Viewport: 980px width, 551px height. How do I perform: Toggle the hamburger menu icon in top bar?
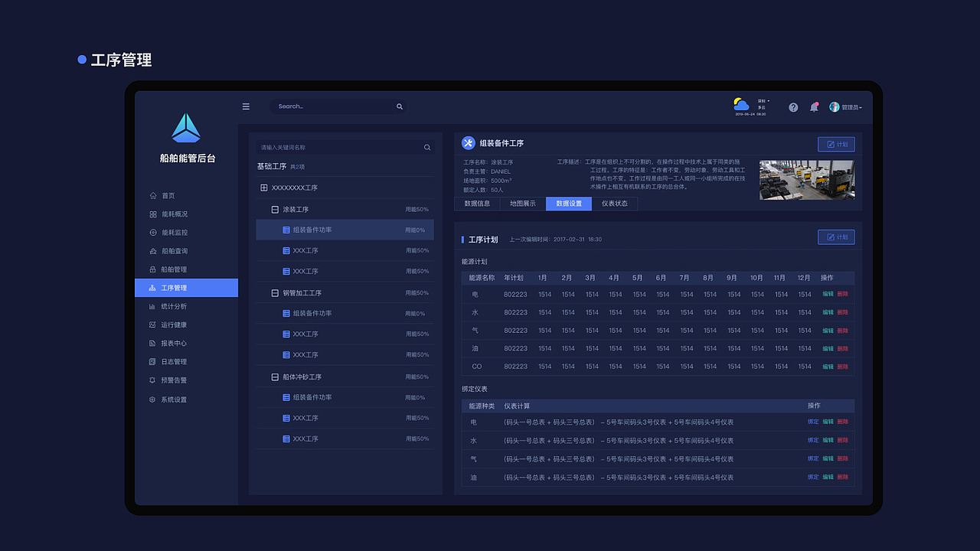click(x=246, y=106)
